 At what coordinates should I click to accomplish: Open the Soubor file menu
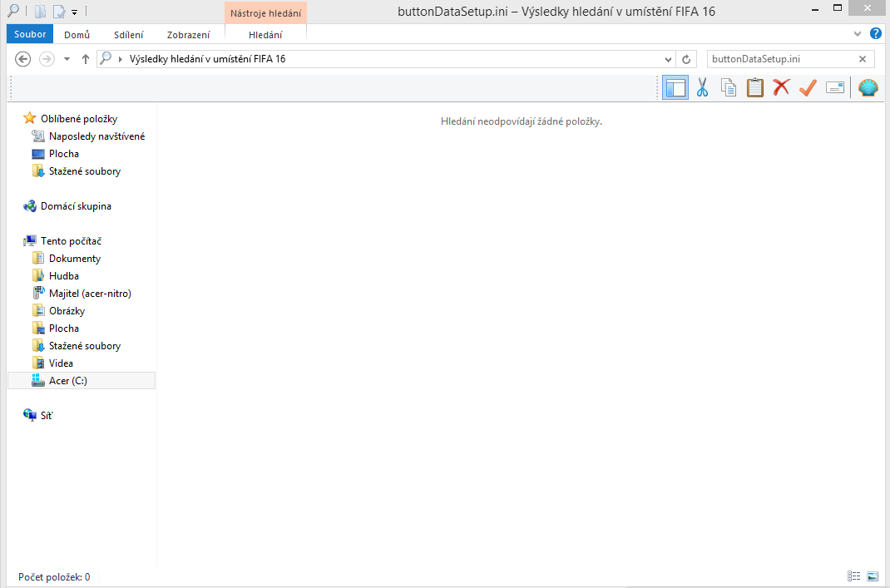[30, 34]
